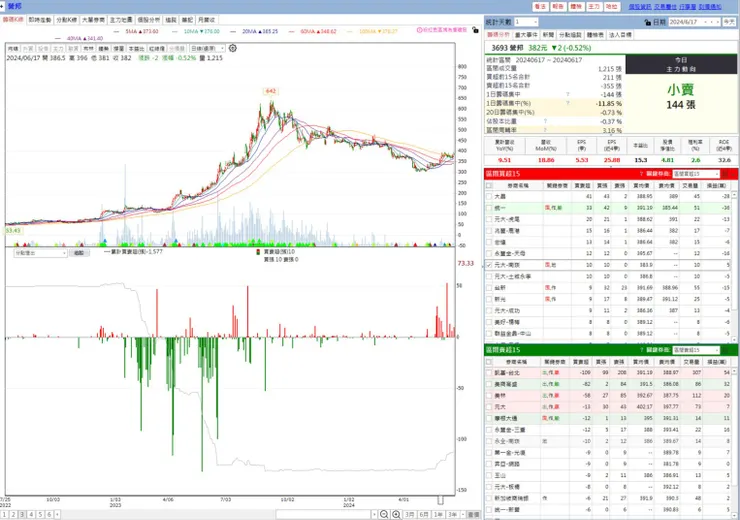The image size is (740, 520).
Task: Check the 元大-虎尾 broker row checkbox
Action: 489,219
